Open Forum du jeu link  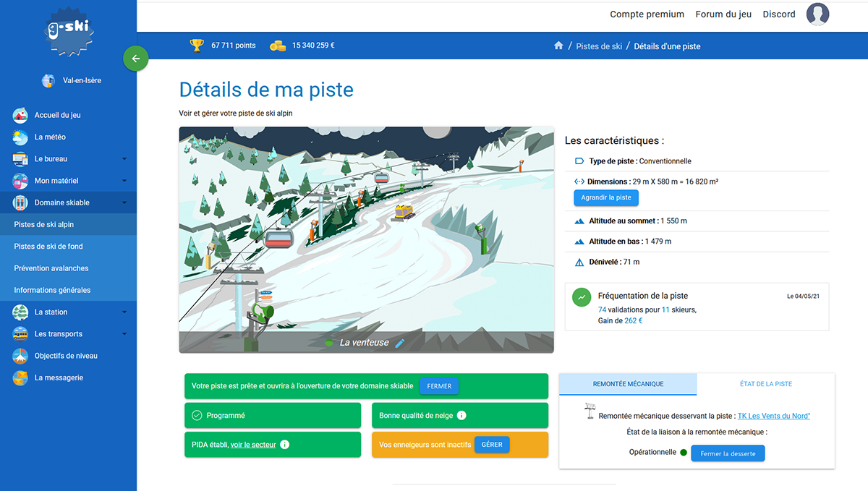[x=723, y=14]
